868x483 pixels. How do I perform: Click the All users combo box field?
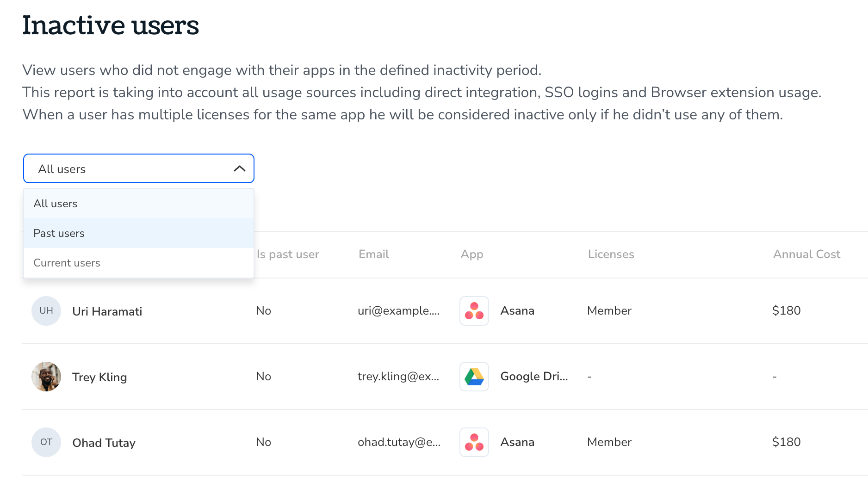(139, 169)
